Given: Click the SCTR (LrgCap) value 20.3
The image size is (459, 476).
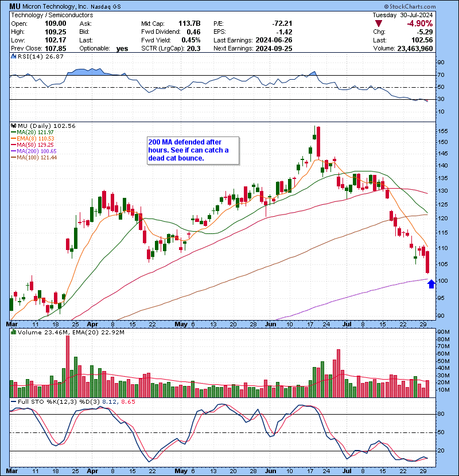Looking at the screenshot, I should point(193,48).
